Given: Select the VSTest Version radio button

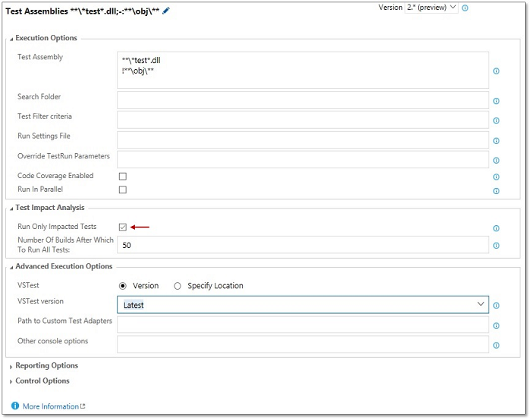Looking at the screenshot, I should tap(123, 286).
